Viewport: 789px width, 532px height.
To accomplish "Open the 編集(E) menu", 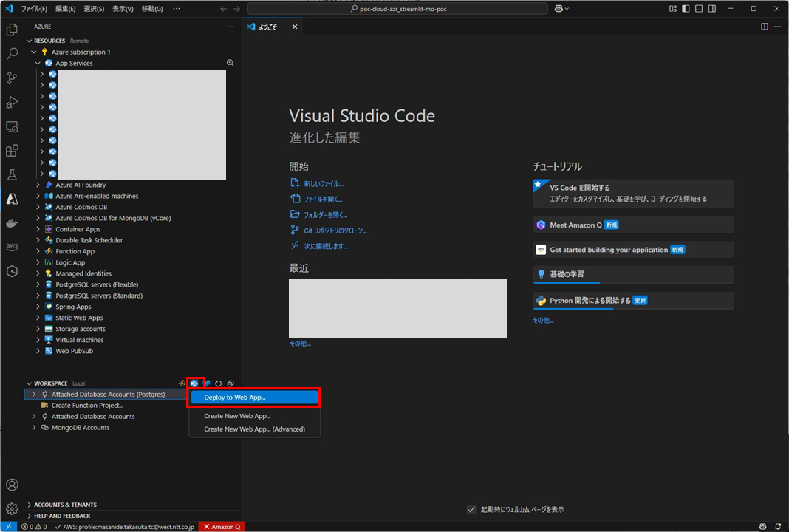I will click(65, 9).
